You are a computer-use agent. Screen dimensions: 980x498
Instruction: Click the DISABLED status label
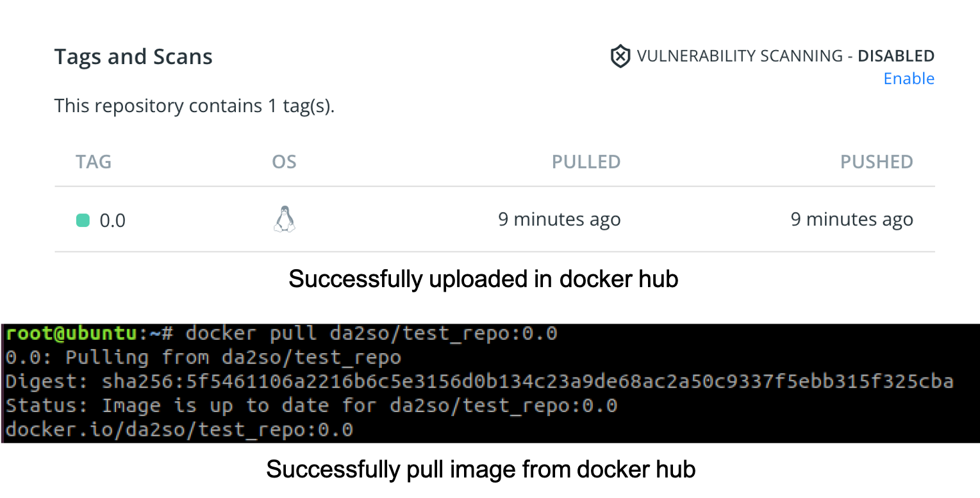pos(895,56)
